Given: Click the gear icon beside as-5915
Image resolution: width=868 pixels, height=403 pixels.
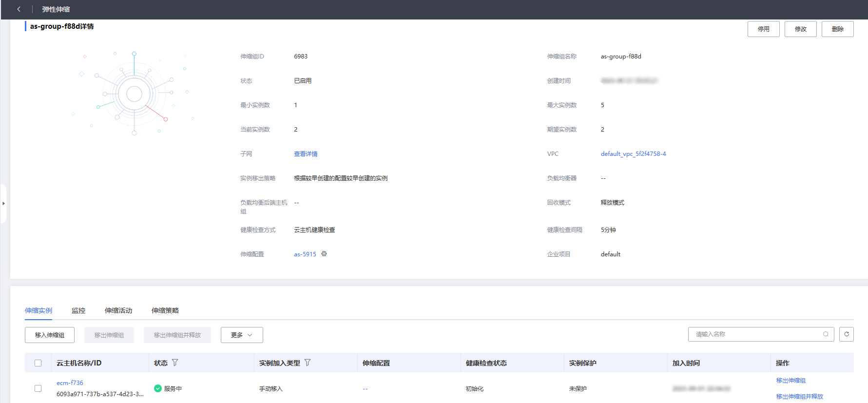Looking at the screenshot, I should tap(324, 254).
